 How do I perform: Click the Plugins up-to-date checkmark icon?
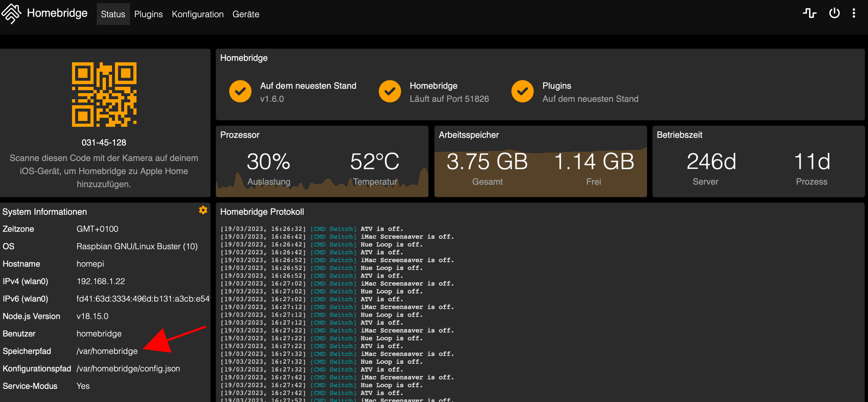point(523,92)
